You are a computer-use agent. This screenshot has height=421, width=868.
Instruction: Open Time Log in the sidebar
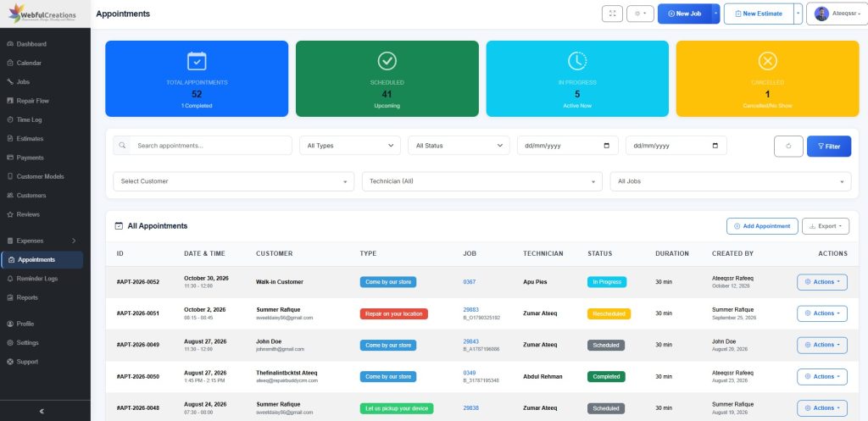tap(29, 119)
